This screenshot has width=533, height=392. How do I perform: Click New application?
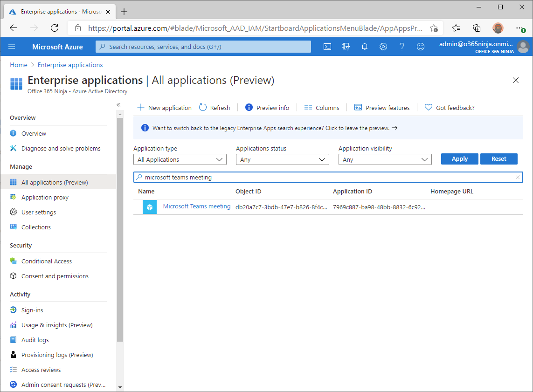[164, 108]
